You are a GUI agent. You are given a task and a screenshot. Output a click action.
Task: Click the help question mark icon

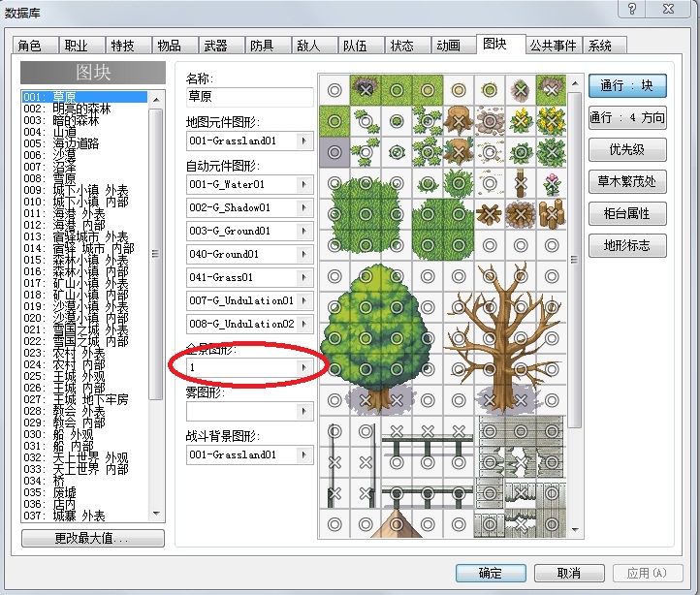[632, 9]
